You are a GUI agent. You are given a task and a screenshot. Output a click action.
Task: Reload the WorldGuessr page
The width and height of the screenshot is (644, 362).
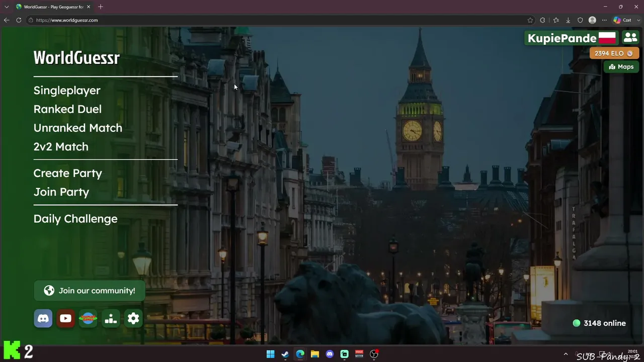point(19,20)
